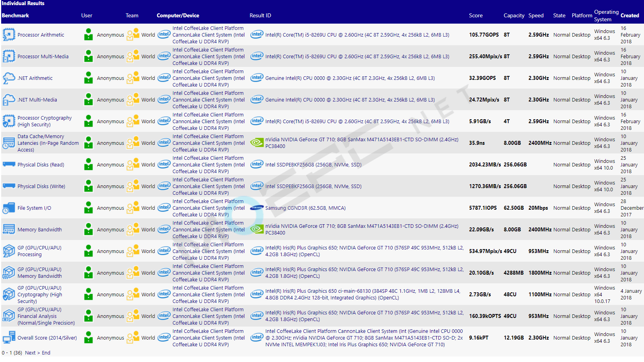Open Samsung CGND3R result ID link
The width and height of the screenshot is (644, 362).
[305, 208]
